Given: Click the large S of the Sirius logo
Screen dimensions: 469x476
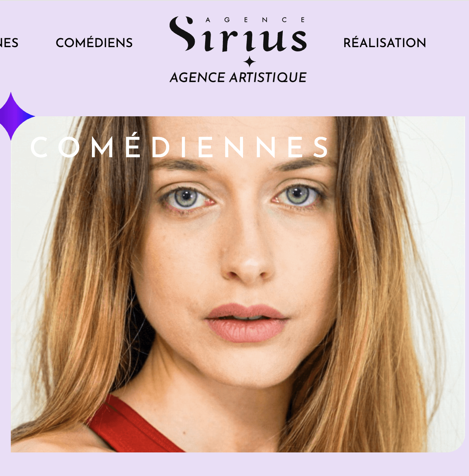Looking at the screenshot, I should pyautogui.click(x=182, y=34).
